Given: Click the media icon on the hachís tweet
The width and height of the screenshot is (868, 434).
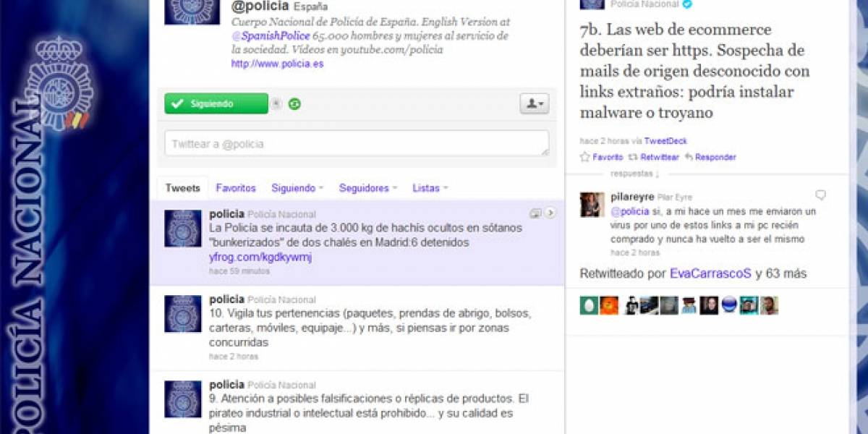Looking at the screenshot, I should 536,213.
